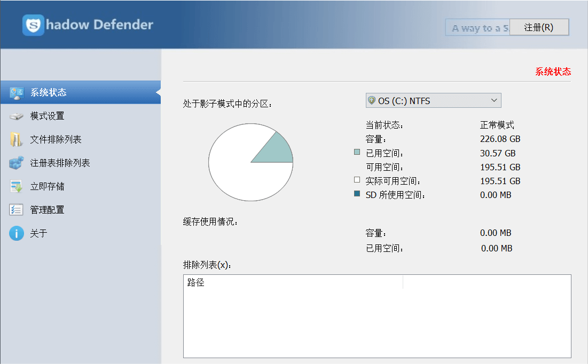Click the 容量 label under 当前状态

pyautogui.click(x=376, y=139)
